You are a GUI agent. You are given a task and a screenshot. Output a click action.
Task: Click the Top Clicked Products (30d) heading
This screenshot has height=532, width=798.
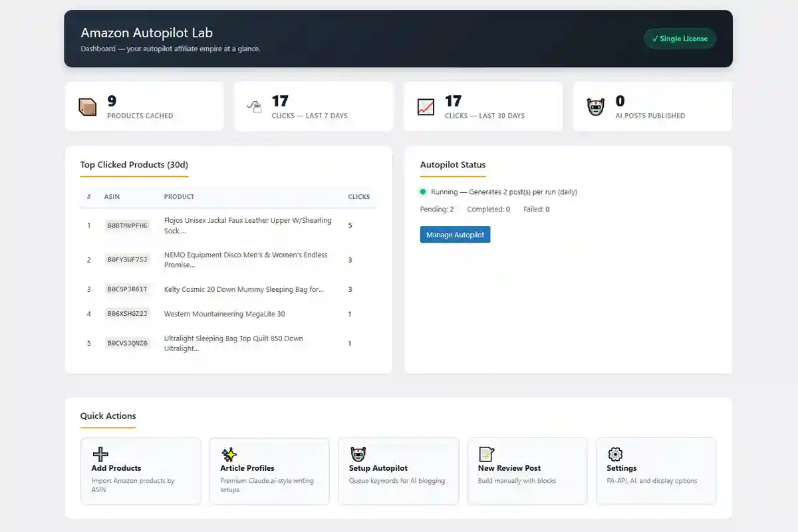pos(134,164)
